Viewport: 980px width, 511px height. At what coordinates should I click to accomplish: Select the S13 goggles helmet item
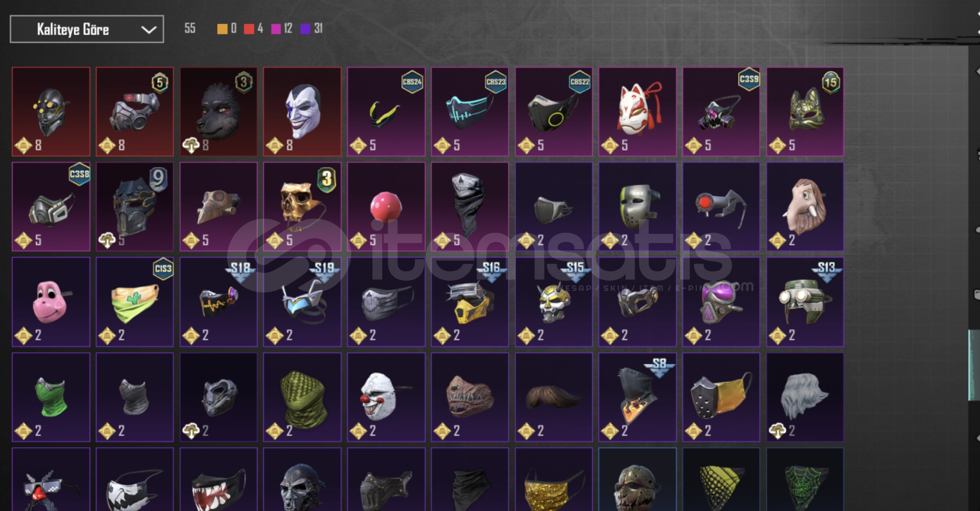point(805,302)
